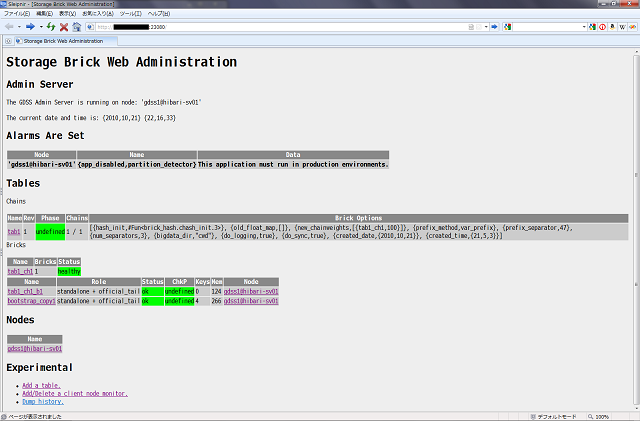
Task: Open the bootstrap_copy1 brick link
Action: [31, 300]
